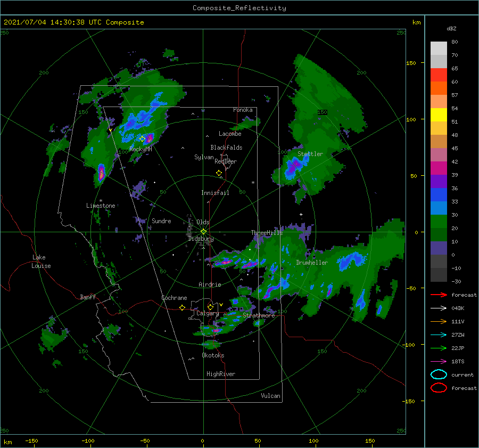Image resolution: width=479 pixels, height=448 pixels.
Task: Click the Stettler town label
Action: [x=310, y=154]
